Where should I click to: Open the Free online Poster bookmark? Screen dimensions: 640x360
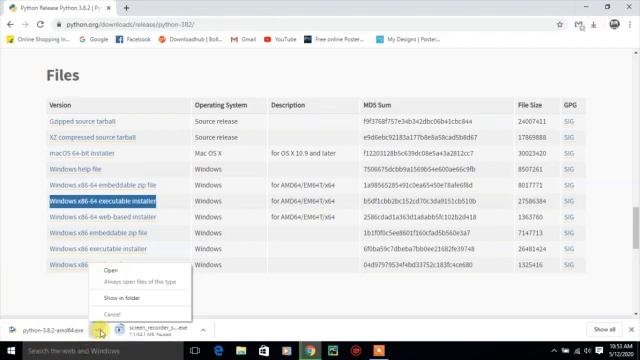[x=334, y=39]
